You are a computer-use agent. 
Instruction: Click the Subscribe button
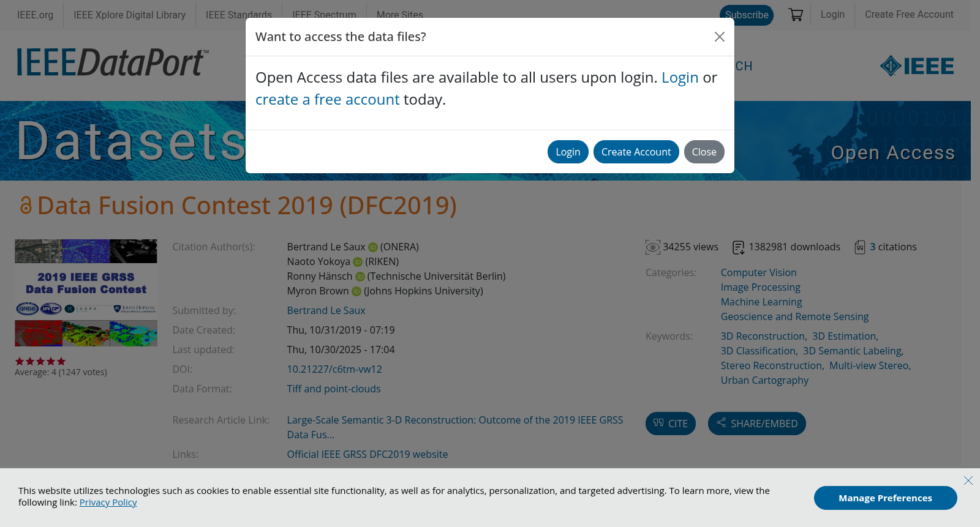pyautogui.click(x=747, y=15)
